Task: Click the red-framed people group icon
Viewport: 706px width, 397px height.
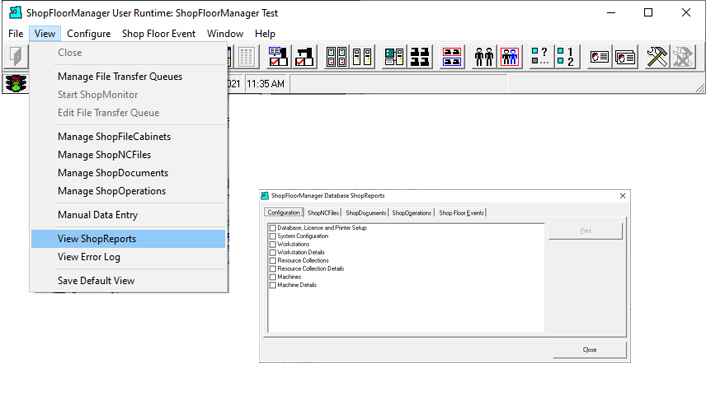Action: (x=510, y=57)
